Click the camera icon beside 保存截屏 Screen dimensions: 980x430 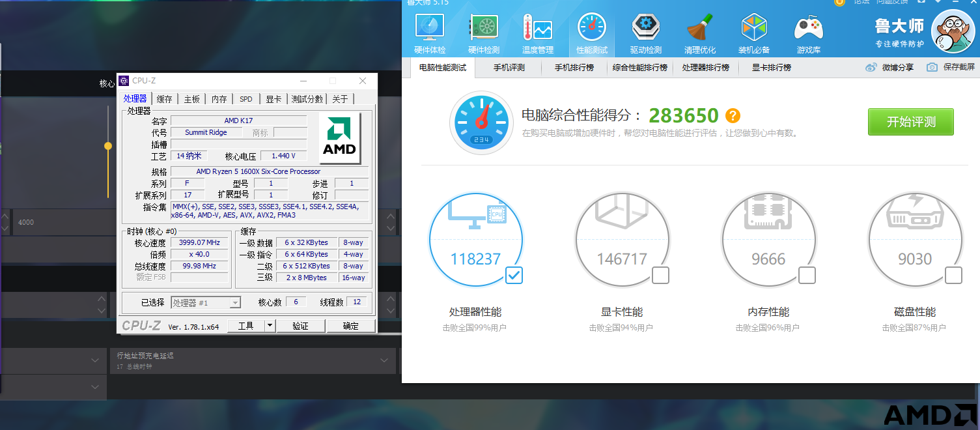(932, 67)
